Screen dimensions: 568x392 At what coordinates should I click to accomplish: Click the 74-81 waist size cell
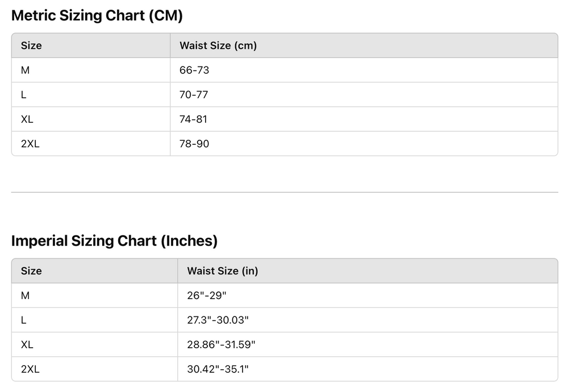click(x=194, y=119)
